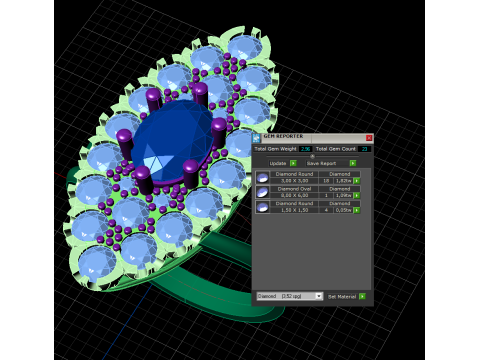Click the green arrow beside Set Material

[x=362, y=296]
